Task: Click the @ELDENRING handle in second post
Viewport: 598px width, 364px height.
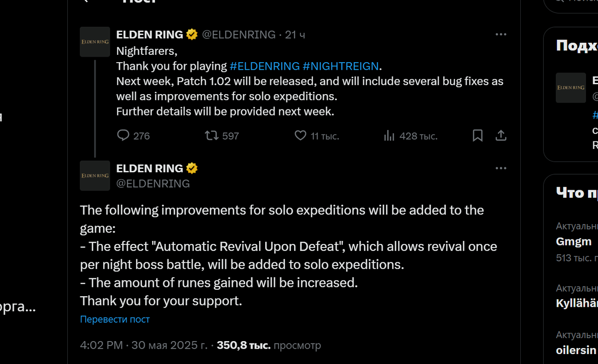Action: pyautogui.click(x=153, y=183)
